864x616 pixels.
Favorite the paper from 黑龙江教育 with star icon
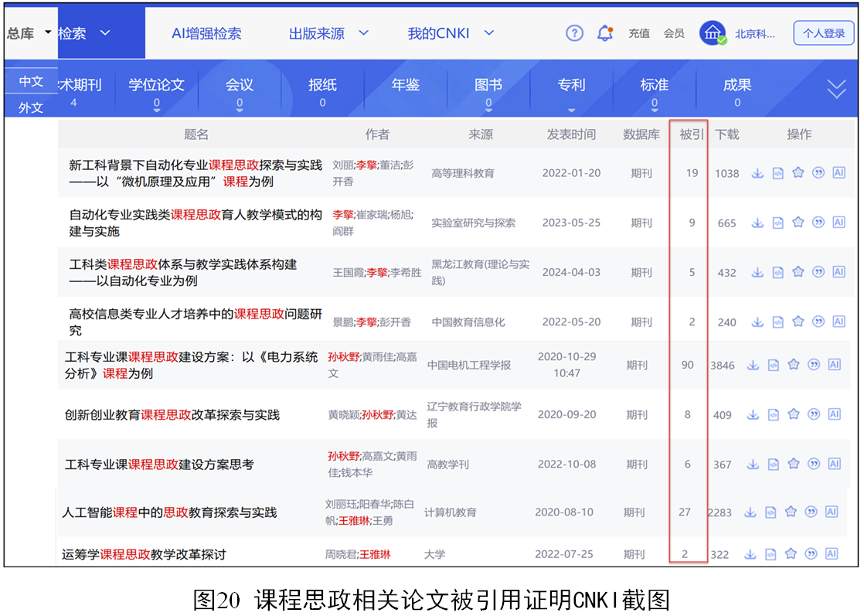tap(798, 272)
